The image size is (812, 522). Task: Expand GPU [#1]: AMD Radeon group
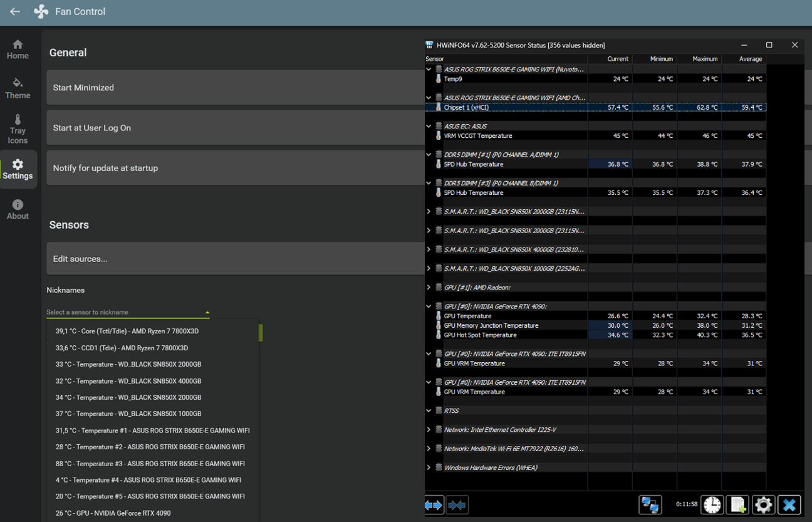429,287
